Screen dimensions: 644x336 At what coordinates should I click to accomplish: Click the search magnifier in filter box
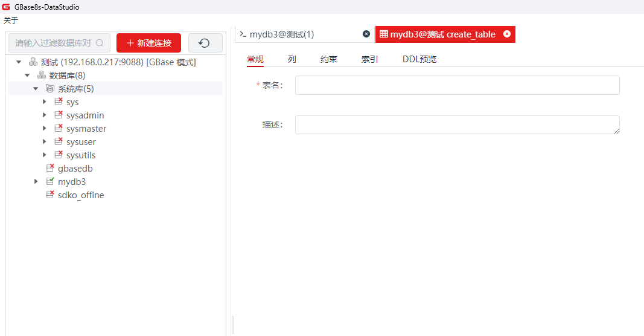tap(100, 43)
